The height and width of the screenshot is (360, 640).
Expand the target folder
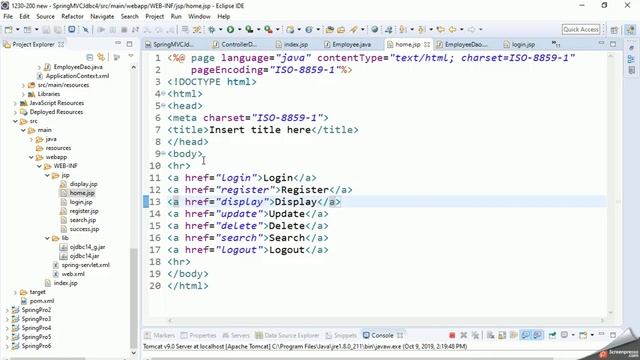pyautogui.click(x=15, y=292)
